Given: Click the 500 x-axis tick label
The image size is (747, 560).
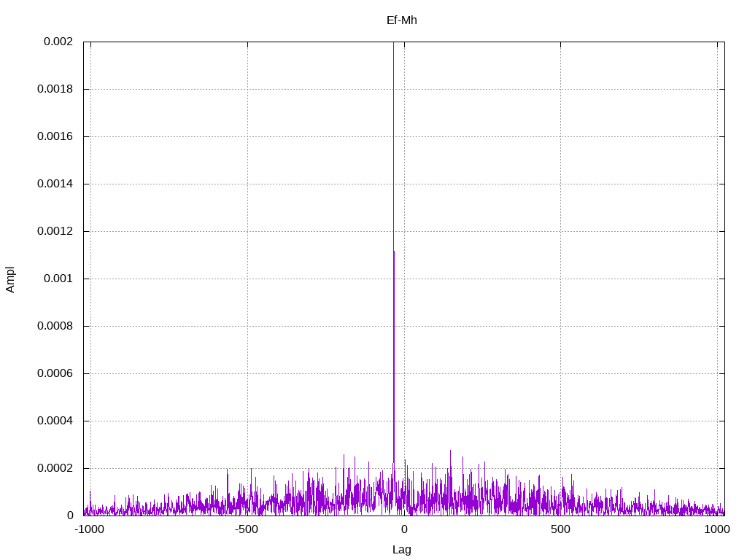Looking at the screenshot, I should pos(560,529).
